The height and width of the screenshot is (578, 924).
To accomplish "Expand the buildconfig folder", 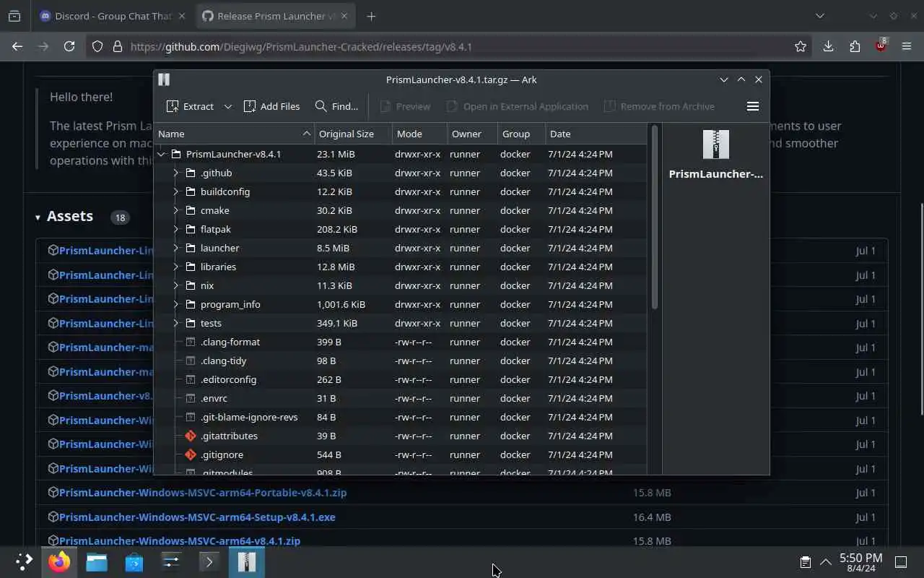I will pyautogui.click(x=175, y=191).
